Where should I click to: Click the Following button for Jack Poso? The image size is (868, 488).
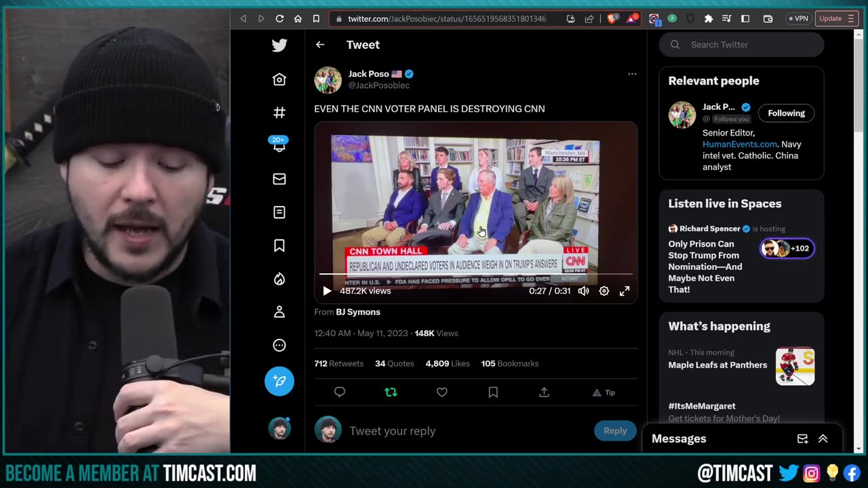pyautogui.click(x=786, y=113)
